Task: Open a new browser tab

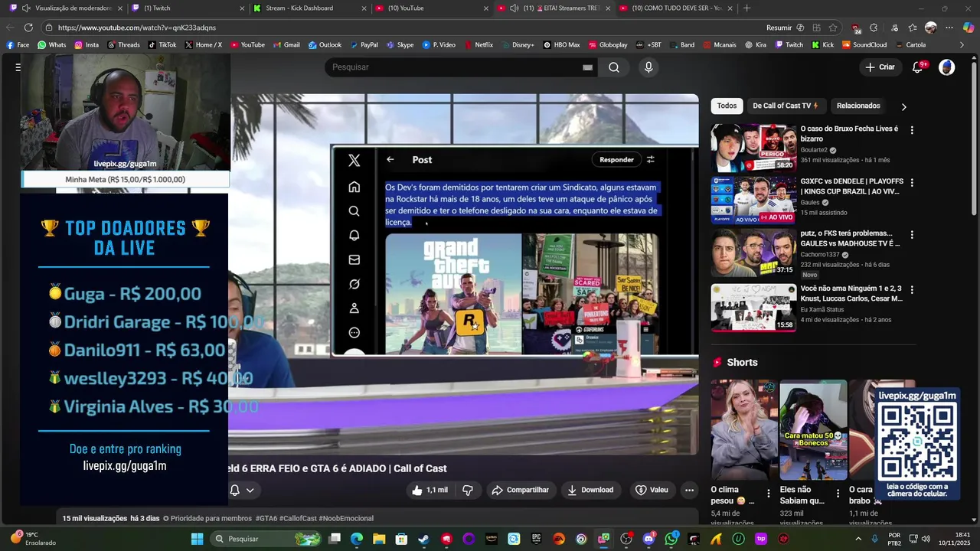Action: (746, 8)
